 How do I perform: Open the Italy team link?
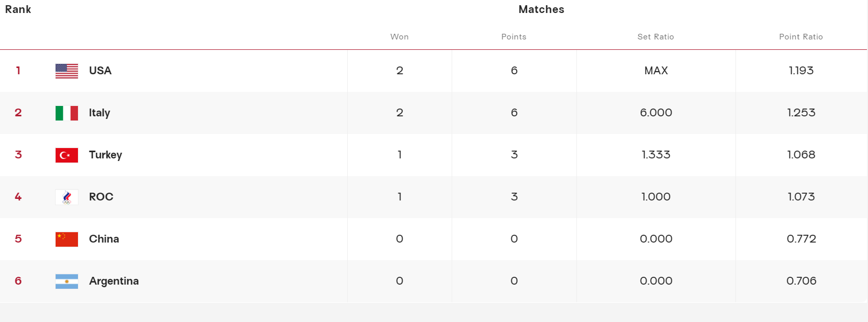99,113
